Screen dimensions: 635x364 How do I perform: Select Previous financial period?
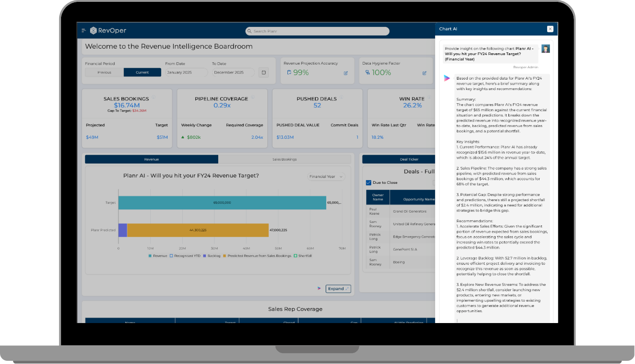point(104,72)
